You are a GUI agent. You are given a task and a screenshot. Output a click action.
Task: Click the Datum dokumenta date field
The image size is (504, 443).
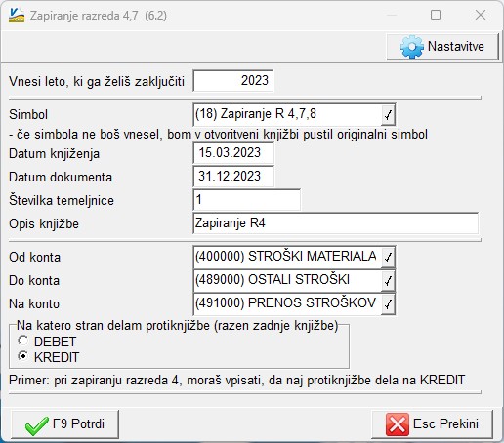tap(233, 177)
